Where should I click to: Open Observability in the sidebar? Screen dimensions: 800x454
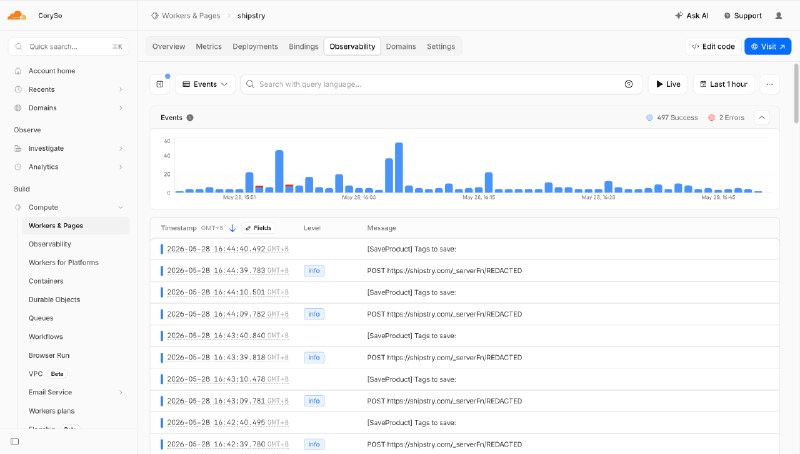[49, 244]
